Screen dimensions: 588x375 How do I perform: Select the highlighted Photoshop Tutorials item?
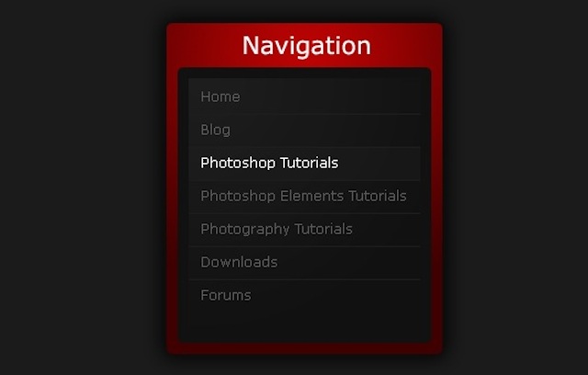tap(304, 164)
